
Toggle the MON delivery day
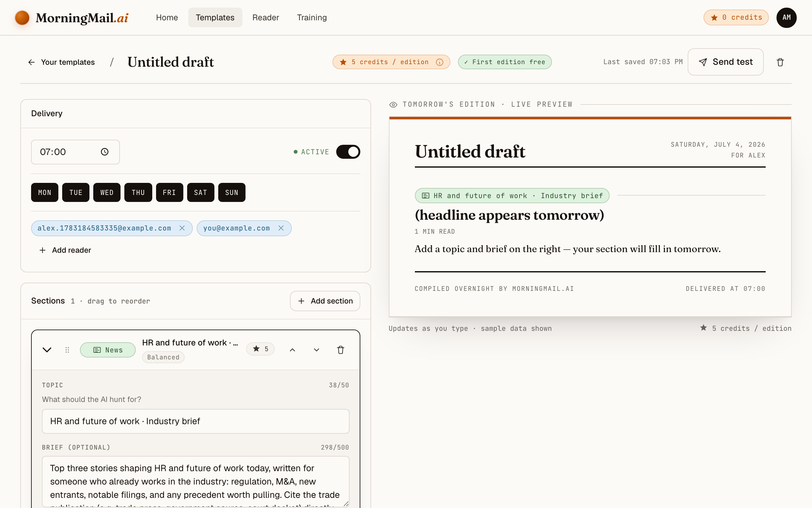(x=45, y=192)
